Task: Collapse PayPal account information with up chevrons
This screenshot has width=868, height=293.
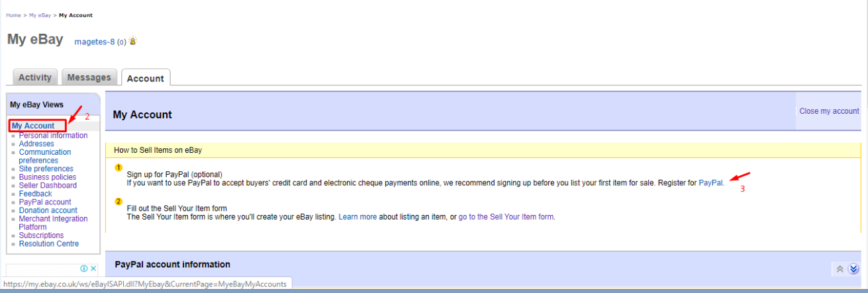Action: [840, 269]
